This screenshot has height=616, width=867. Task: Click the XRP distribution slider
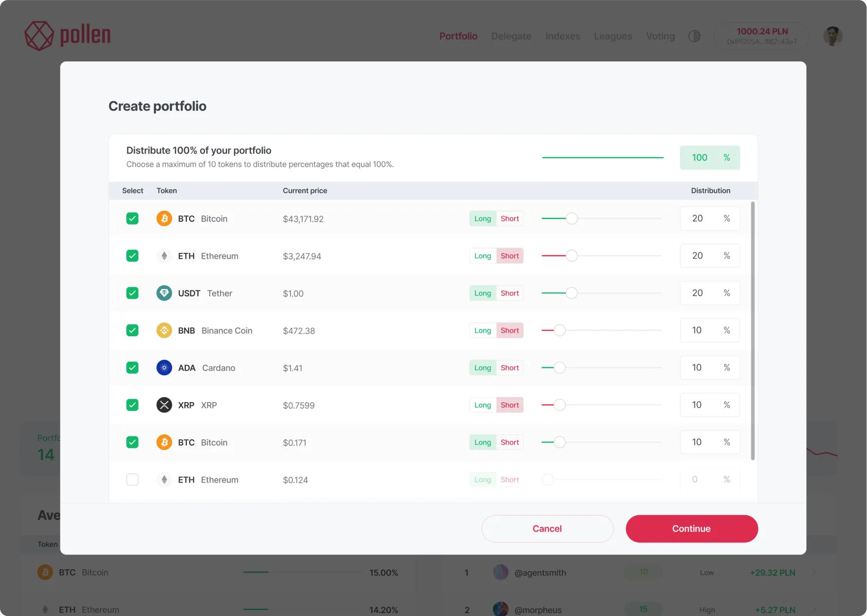point(601,405)
